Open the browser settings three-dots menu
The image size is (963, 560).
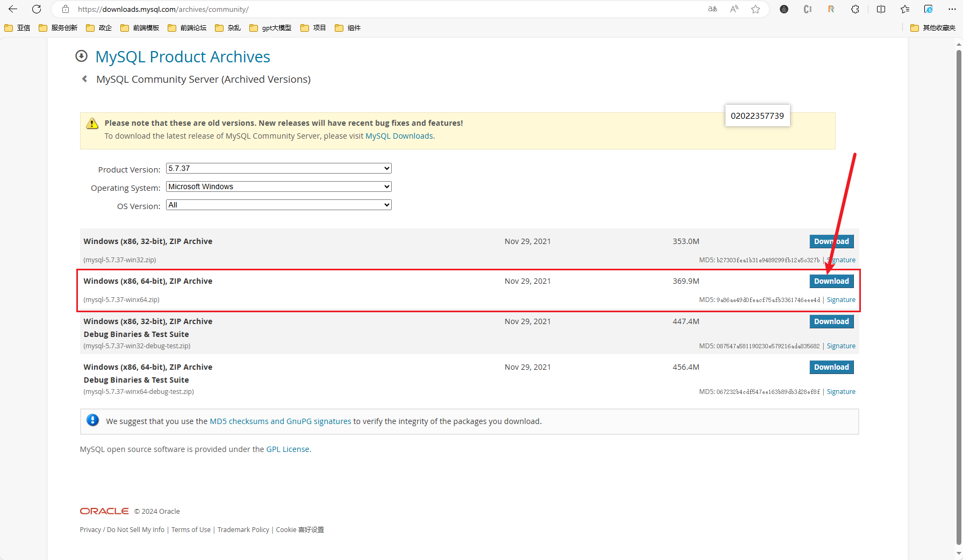tap(952, 9)
